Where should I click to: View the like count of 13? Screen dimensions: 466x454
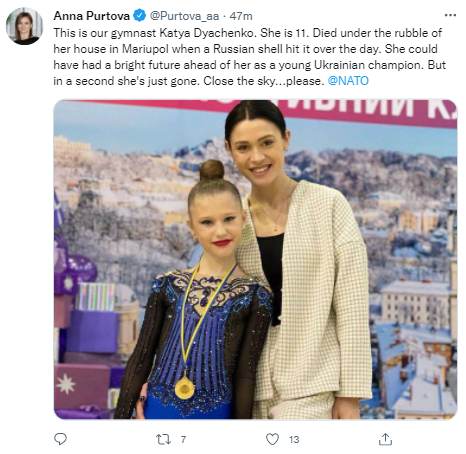point(294,439)
